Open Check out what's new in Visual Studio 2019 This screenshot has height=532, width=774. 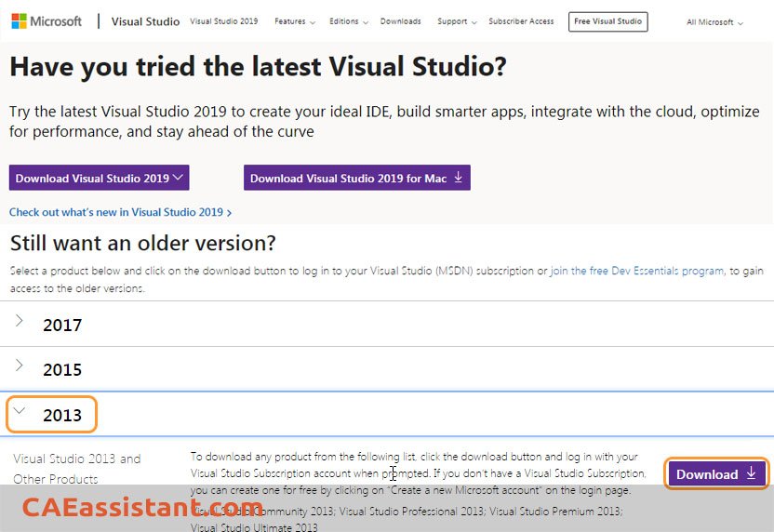[120, 212]
